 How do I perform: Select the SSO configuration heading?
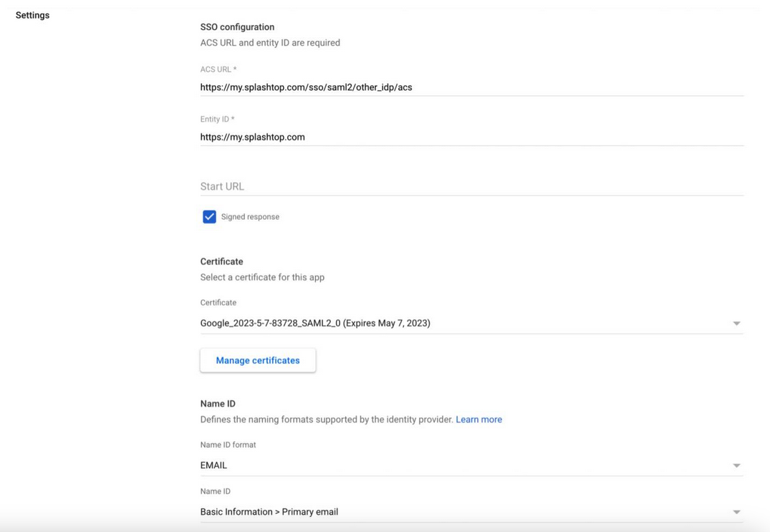tap(237, 27)
